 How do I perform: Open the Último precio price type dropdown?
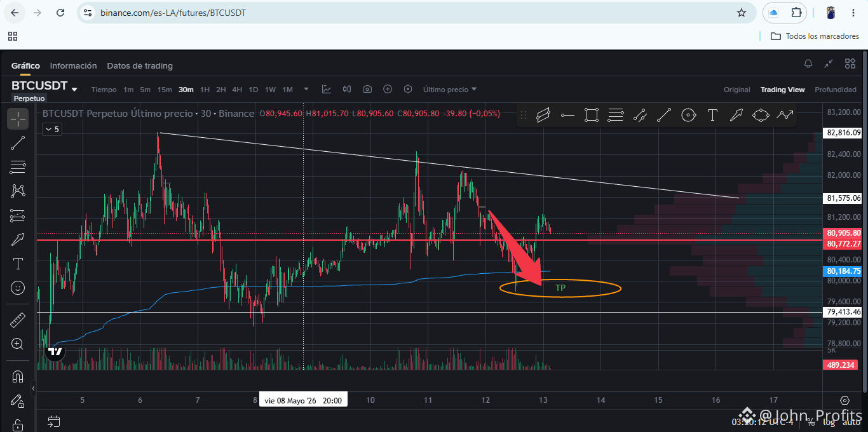tap(450, 90)
